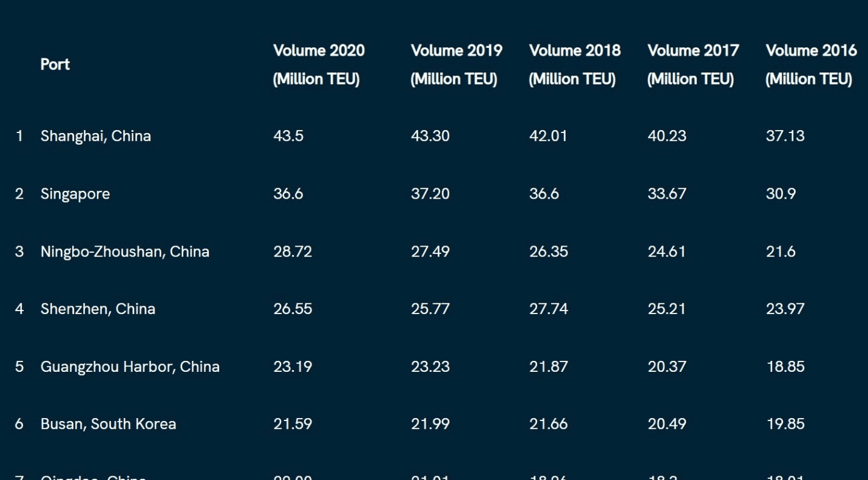
Task: Sort by Volume 2018 column header
Action: pyautogui.click(x=575, y=64)
